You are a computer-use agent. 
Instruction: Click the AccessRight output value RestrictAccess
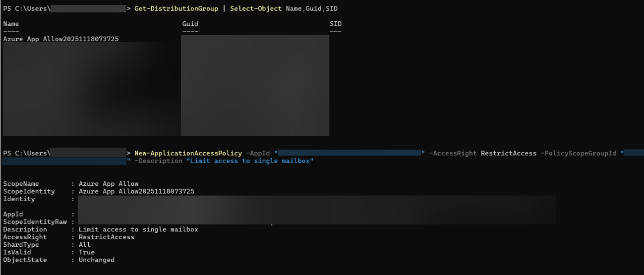pyautogui.click(x=107, y=237)
